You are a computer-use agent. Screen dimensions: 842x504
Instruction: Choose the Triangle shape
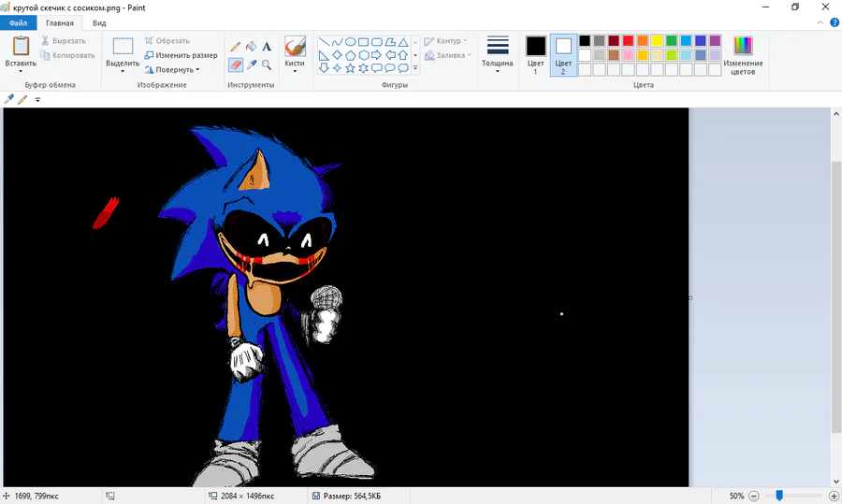coord(402,42)
